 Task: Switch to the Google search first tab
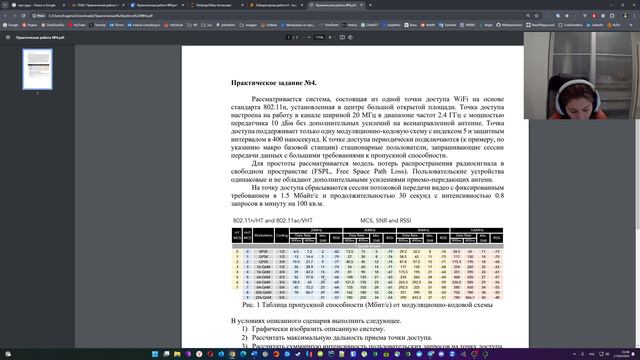pos(37,5)
